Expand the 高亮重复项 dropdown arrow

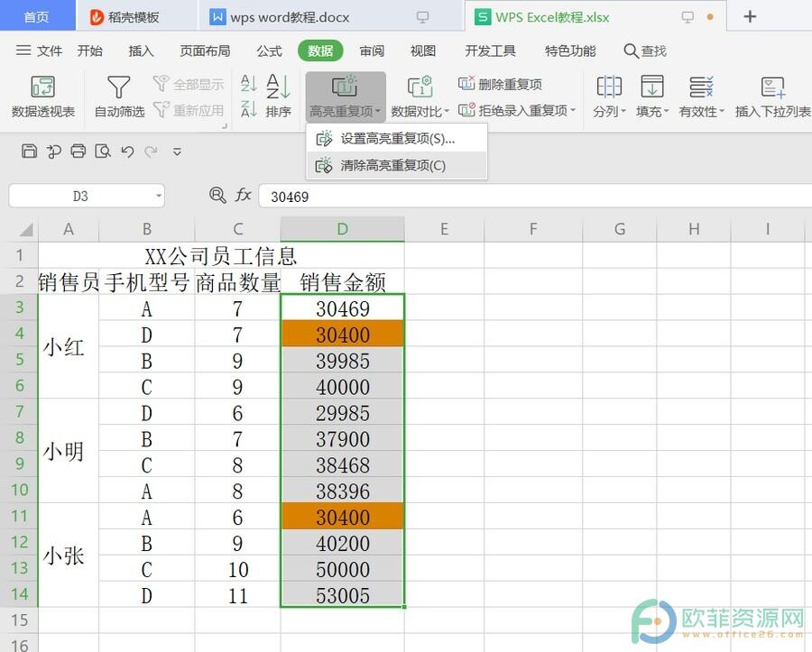pyautogui.click(x=377, y=111)
